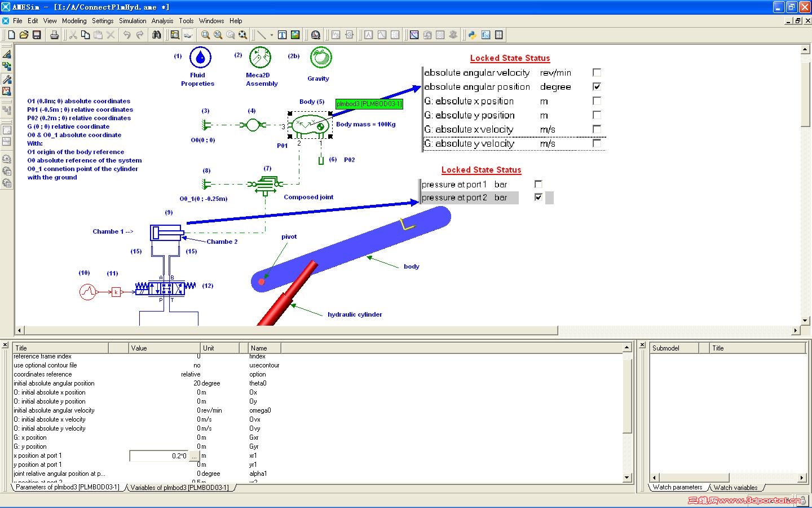Click the second magnifier zoom icon

tap(218, 35)
